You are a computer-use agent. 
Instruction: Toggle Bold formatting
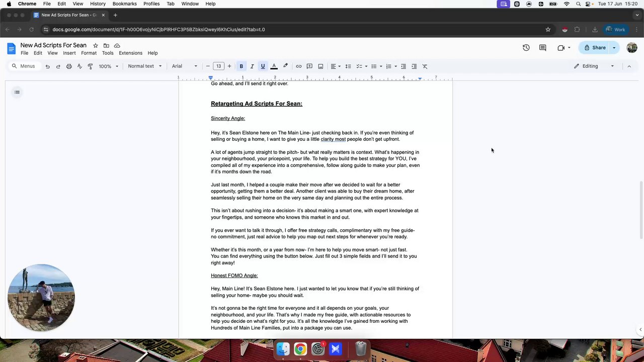(x=241, y=66)
